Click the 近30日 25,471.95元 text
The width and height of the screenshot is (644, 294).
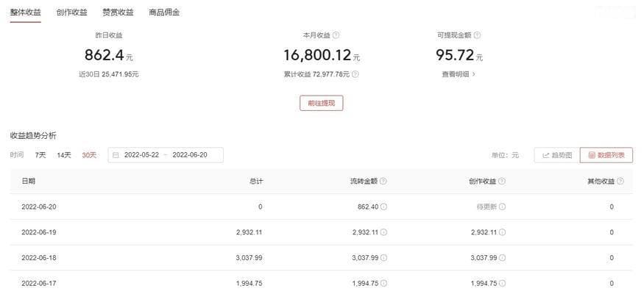pyautogui.click(x=109, y=74)
